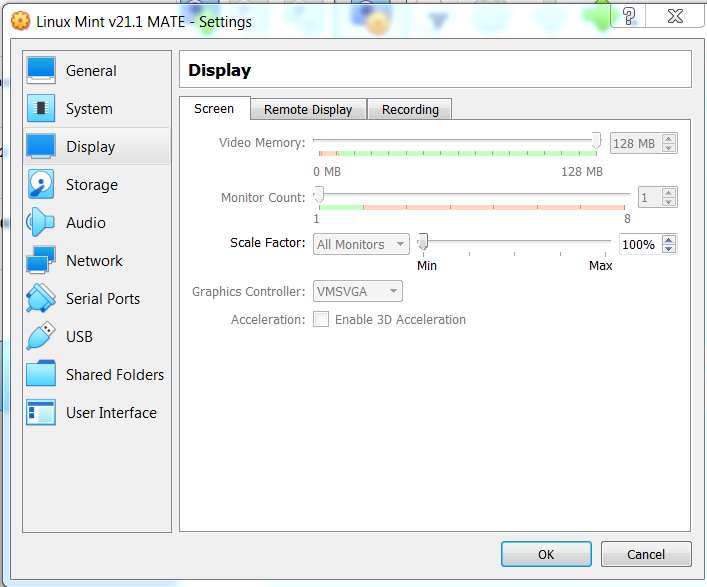Open the USB plug icon
This screenshot has width=707, height=587.
point(41,336)
